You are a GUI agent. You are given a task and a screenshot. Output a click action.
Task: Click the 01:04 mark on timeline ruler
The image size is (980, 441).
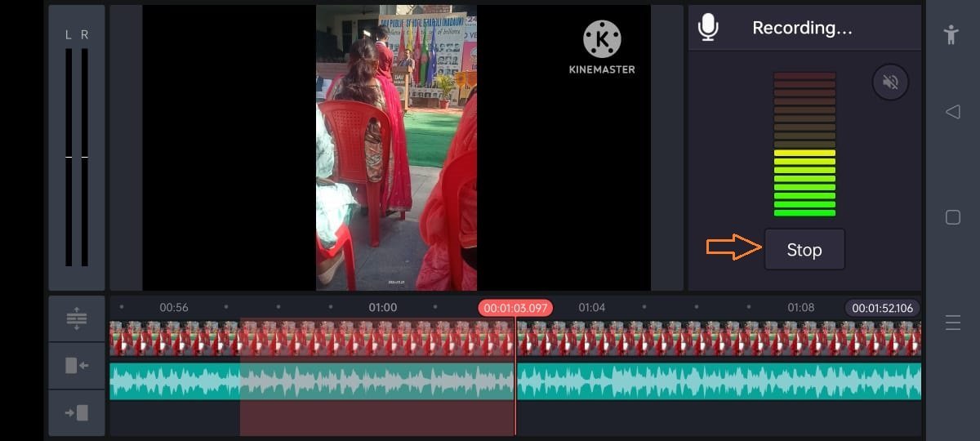click(x=592, y=308)
